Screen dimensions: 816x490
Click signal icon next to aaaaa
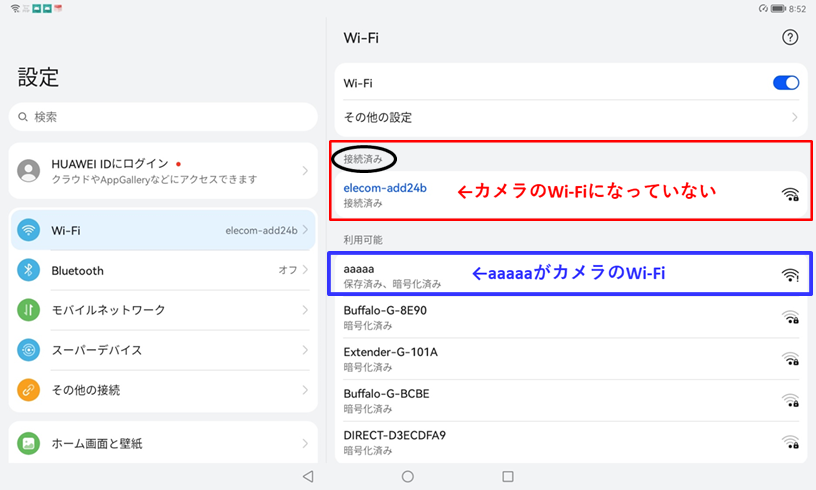pyautogui.click(x=790, y=275)
